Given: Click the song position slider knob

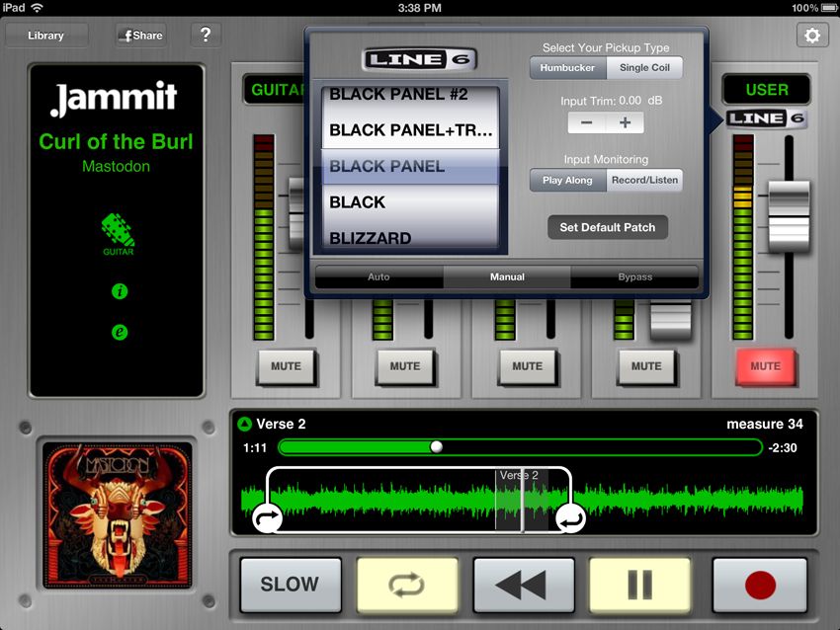Looking at the screenshot, I should click(x=437, y=447).
